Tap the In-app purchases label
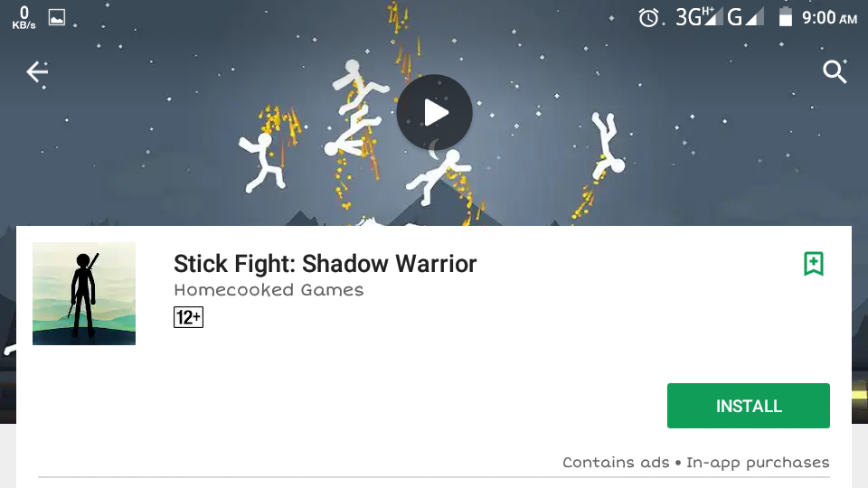Viewport: 868px width, 488px height. point(758,463)
